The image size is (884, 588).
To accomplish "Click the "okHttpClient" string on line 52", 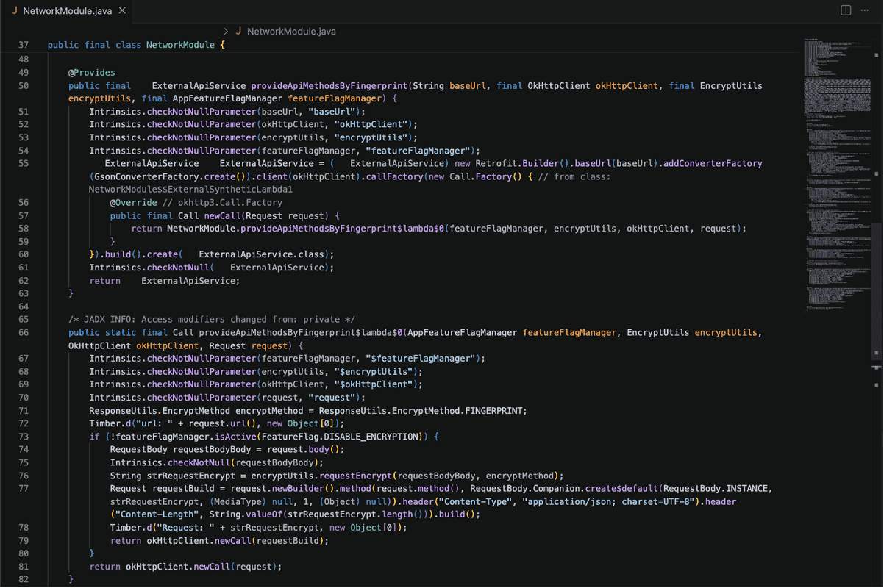I will click(371, 124).
